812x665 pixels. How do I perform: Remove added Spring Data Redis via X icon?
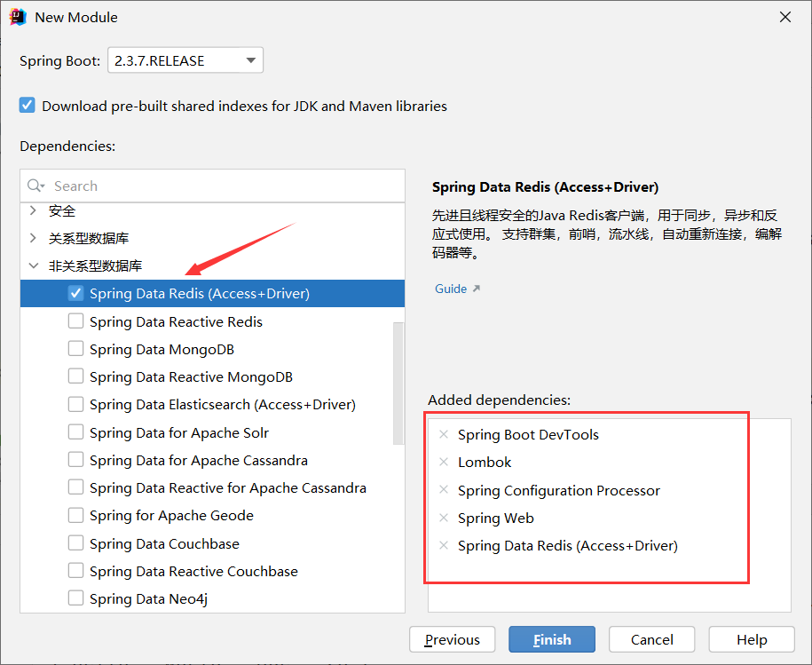click(x=444, y=545)
